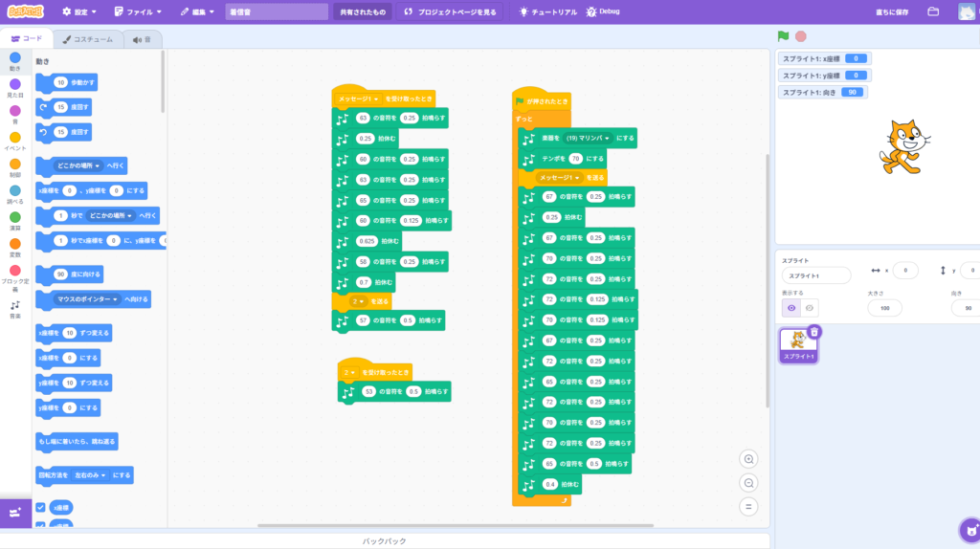Select the イベント (Events) block category
This screenshot has height=549, width=980.
(15, 142)
